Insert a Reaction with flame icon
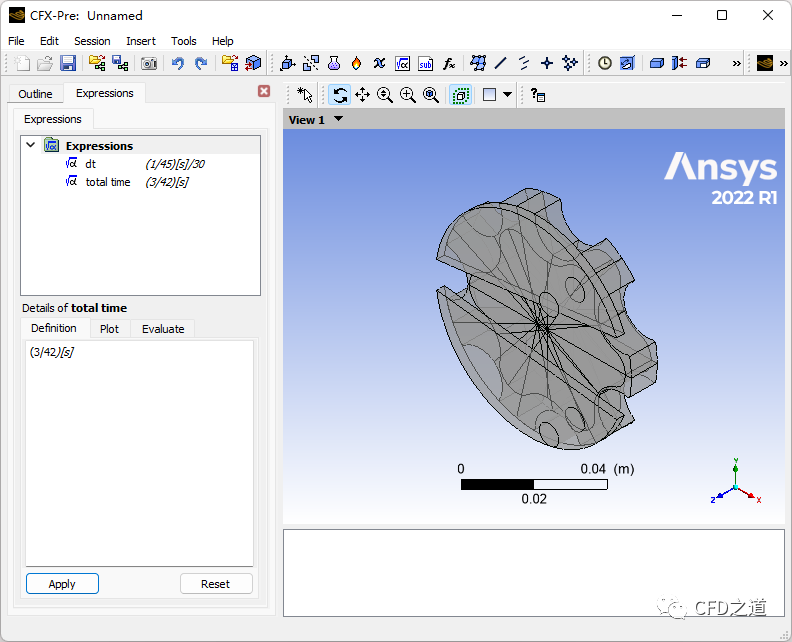This screenshot has width=792, height=642. [x=356, y=64]
